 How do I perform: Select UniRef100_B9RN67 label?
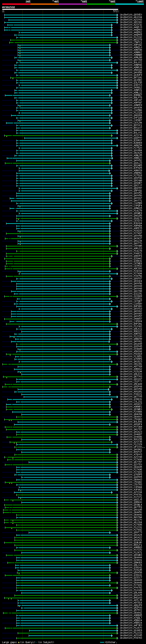click(131, 95)
